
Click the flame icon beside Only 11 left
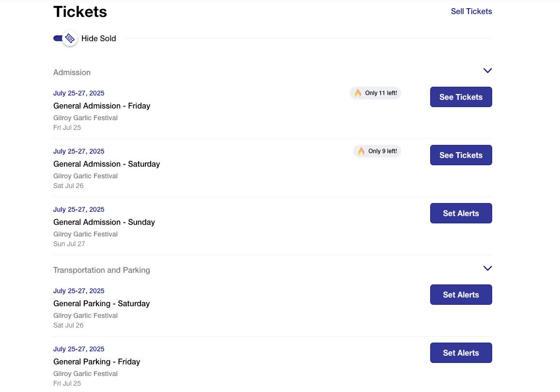click(358, 93)
